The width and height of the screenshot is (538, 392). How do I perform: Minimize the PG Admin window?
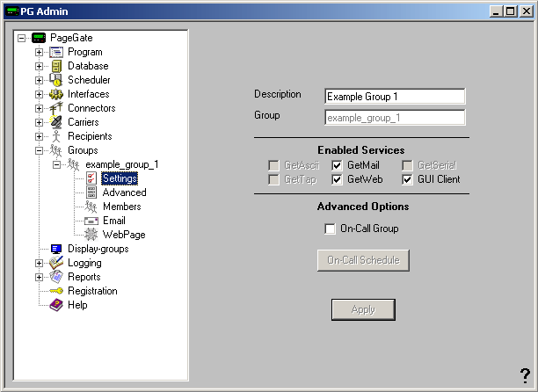click(x=496, y=11)
